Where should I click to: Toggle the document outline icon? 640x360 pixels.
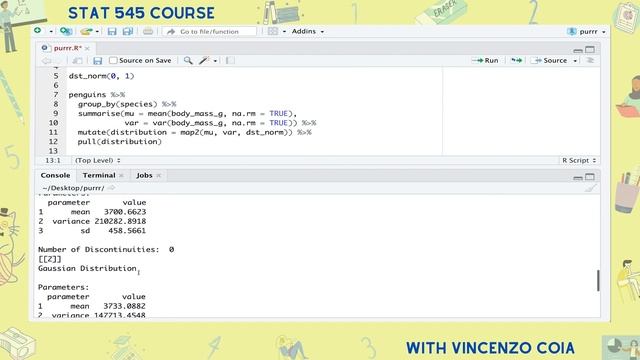(590, 60)
